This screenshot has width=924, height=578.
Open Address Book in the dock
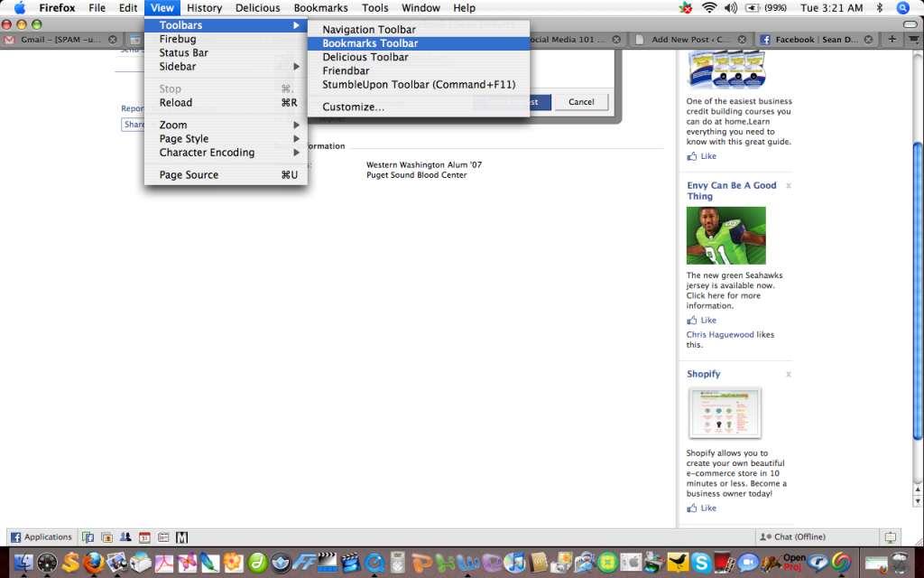point(538,564)
